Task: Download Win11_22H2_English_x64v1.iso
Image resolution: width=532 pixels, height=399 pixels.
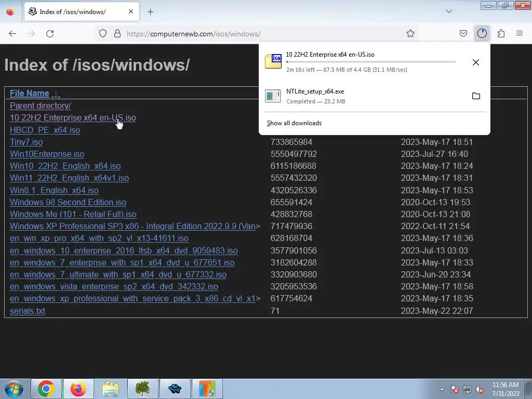Action: [x=69, y=178]
